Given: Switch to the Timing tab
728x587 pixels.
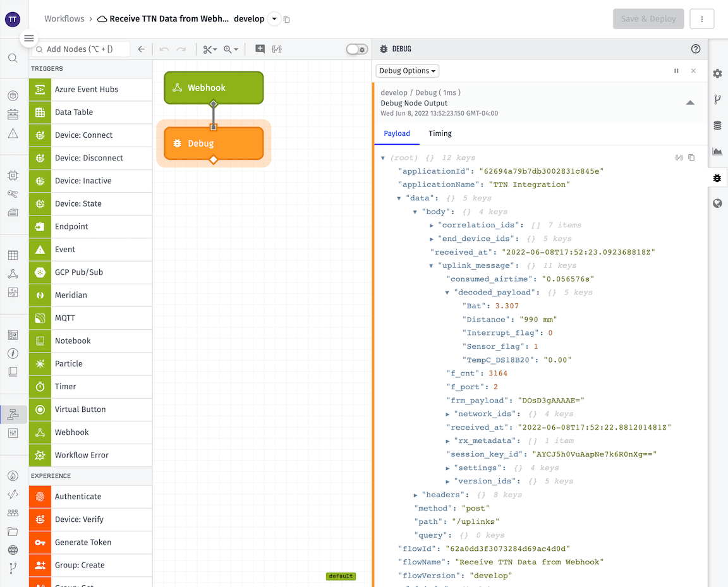Looking at the screenshot, I should (440, 133).
